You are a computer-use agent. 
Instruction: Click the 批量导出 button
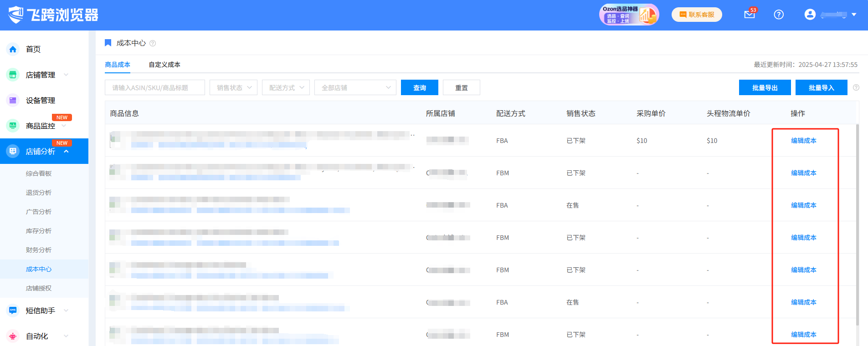pos(765,87)
